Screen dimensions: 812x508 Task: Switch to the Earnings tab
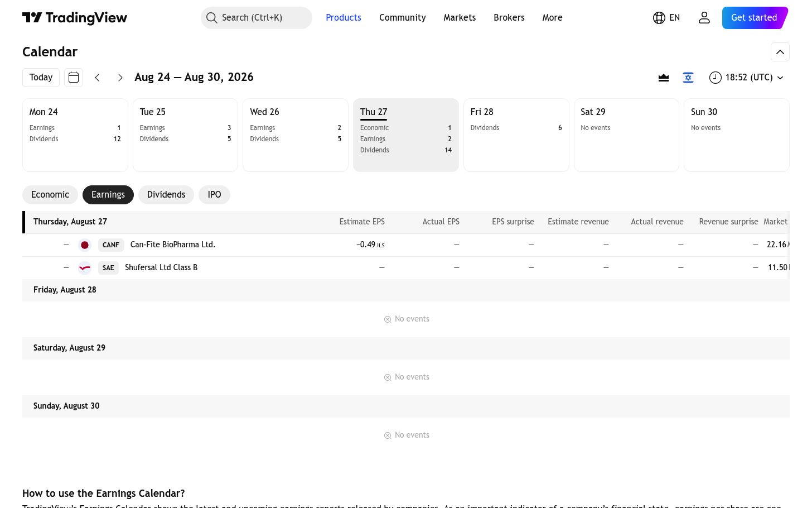pyautogui.click(x=108, y=195)
